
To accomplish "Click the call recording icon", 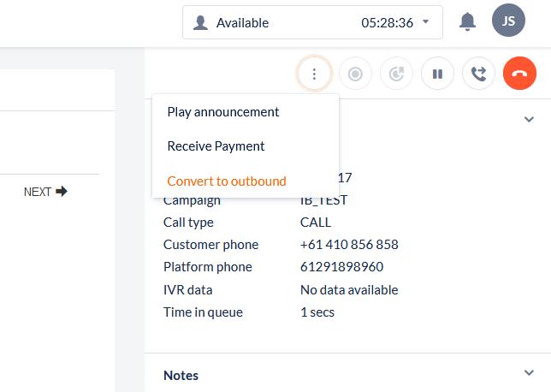I will pyautogui.click(x=355, y=74).
